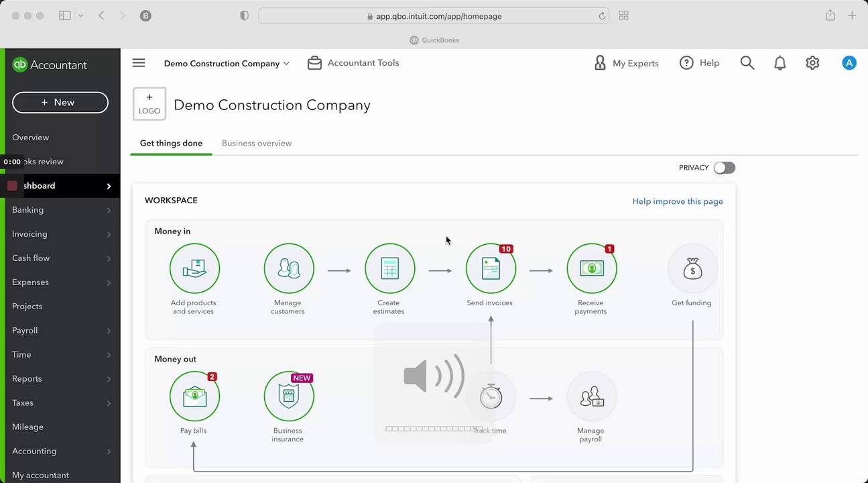Open the Manage payroll icon

click(x=591, y=396)
